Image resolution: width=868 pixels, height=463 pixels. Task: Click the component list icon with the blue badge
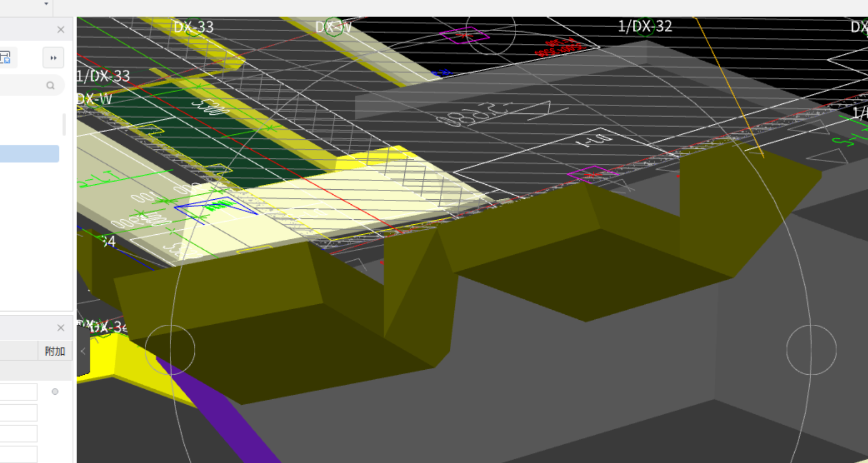[x=5, y=57]
